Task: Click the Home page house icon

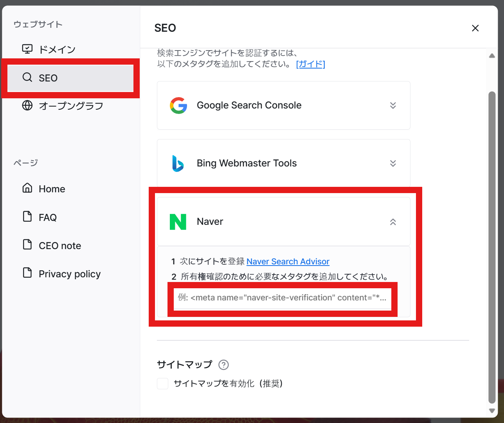Action: (x=27, y=188)
